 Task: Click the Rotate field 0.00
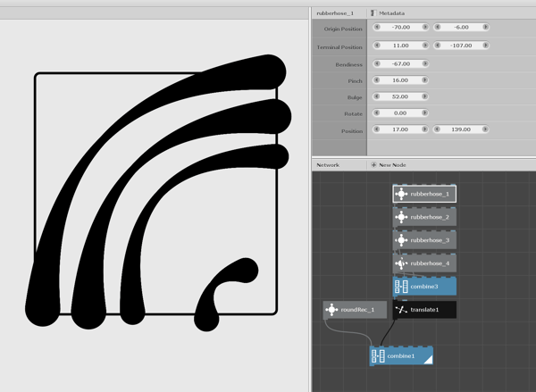point(400,113)
